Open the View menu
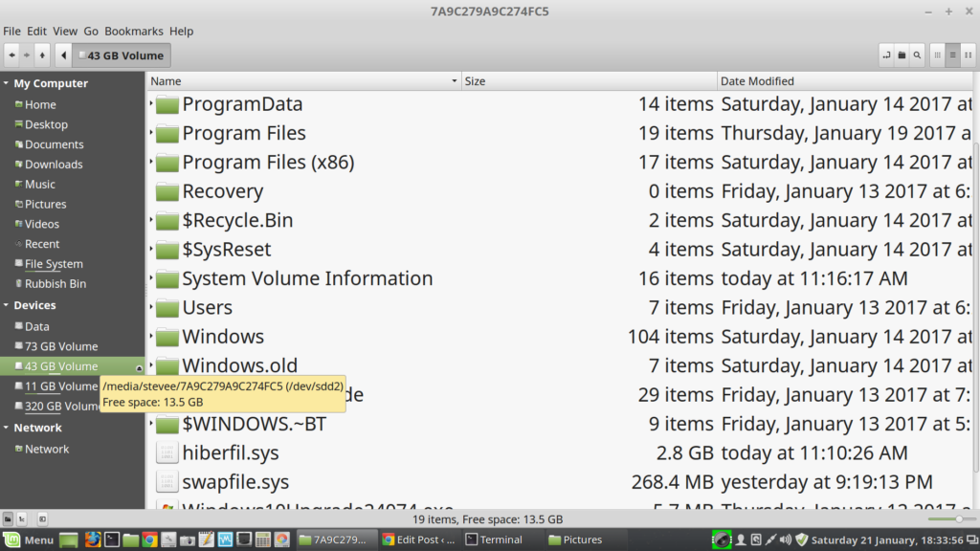The image size is (980, 551). [x=65, y=32]
